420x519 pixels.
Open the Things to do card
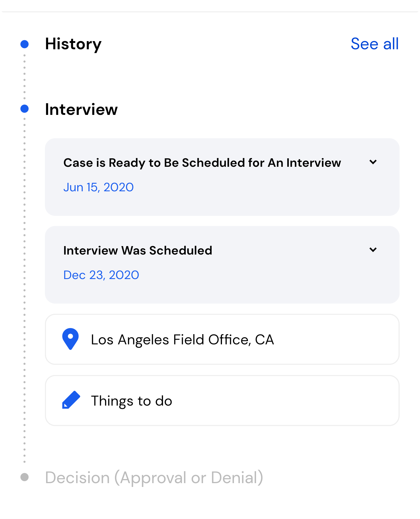[x=222, y=401]
